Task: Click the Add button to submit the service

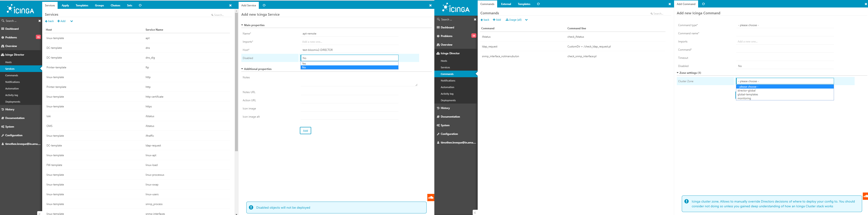Action: point(305,131)
